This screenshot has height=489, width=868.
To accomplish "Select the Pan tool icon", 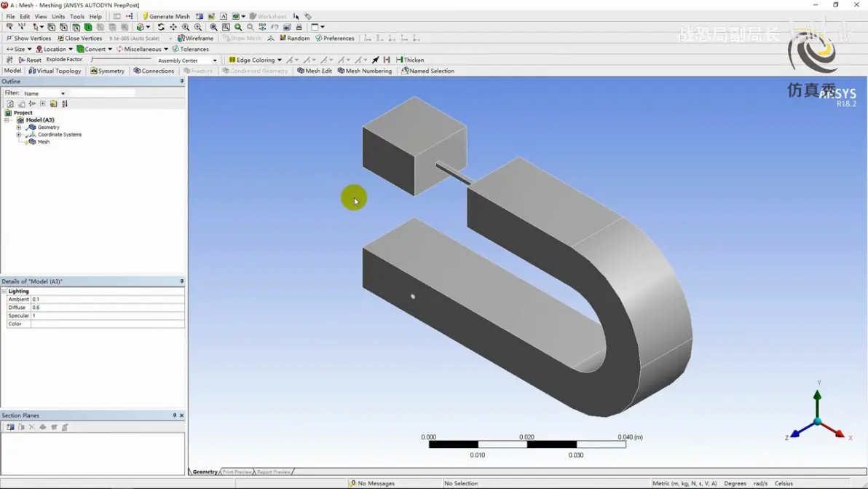I will (173, 26).
